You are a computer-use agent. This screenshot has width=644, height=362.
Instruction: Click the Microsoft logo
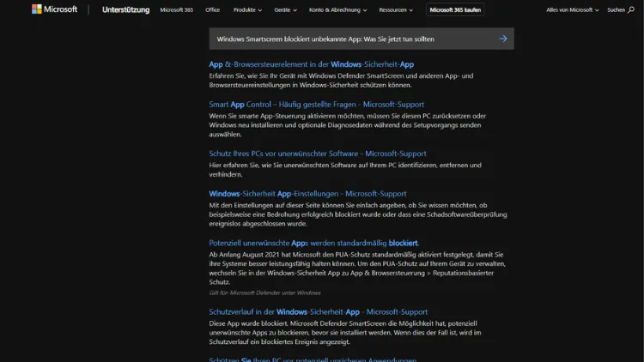pyautogui.click(x=54, y=9)
